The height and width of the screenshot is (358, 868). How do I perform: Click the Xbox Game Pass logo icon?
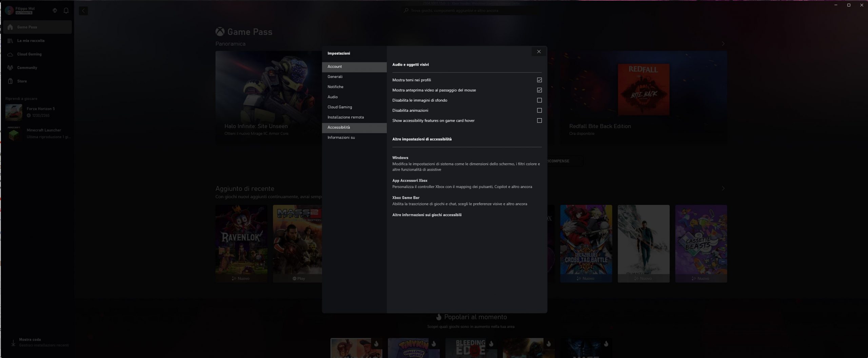(x=220, y=32)
